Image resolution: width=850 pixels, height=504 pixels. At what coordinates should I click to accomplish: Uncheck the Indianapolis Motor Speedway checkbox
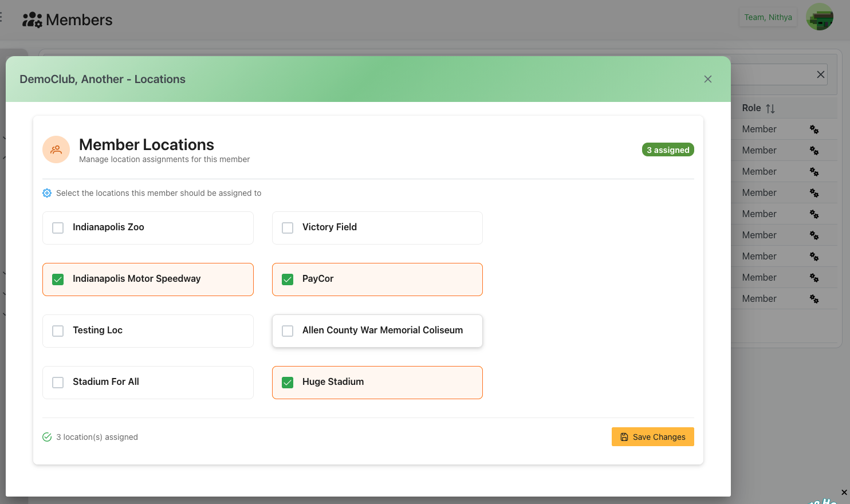pos(58,279)
